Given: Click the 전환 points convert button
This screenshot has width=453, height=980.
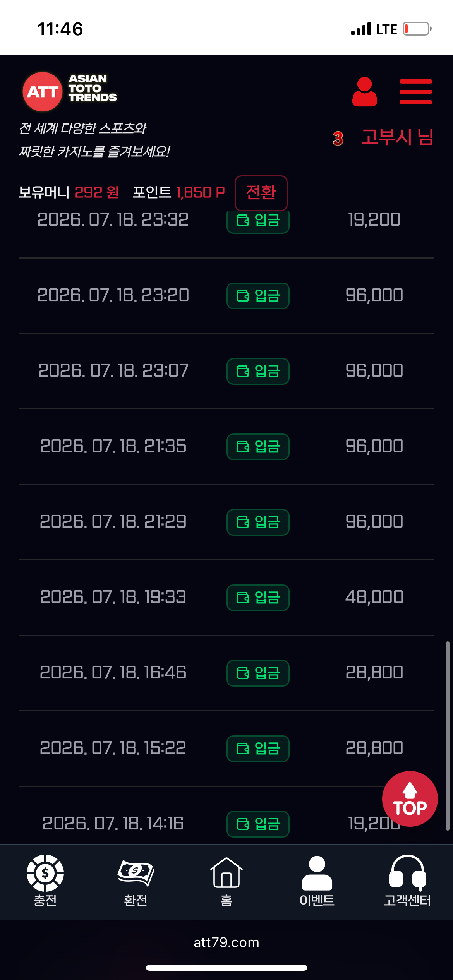Looking at the screenshot, I should point(261,193).
